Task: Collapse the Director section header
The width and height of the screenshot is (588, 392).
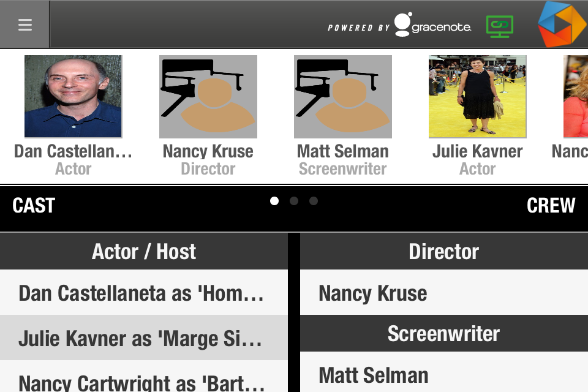Action: click(x=444, y=251)
